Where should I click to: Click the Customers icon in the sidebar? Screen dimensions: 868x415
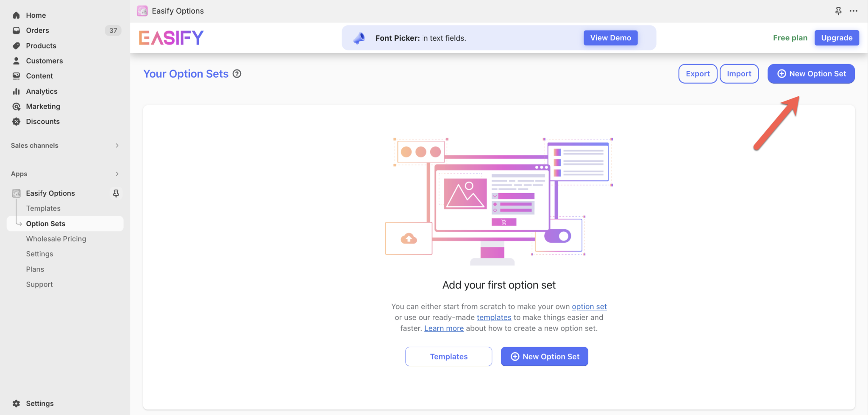(x=16, y=61)
